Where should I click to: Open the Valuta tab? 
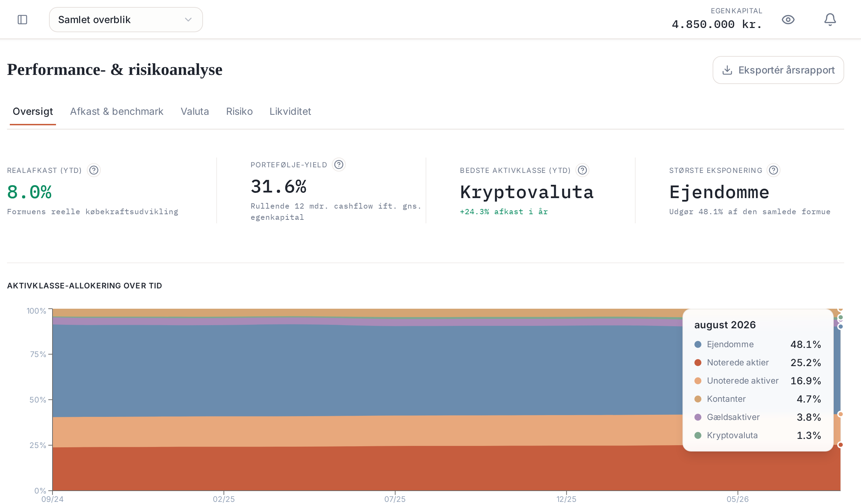[x=195, y=111]
